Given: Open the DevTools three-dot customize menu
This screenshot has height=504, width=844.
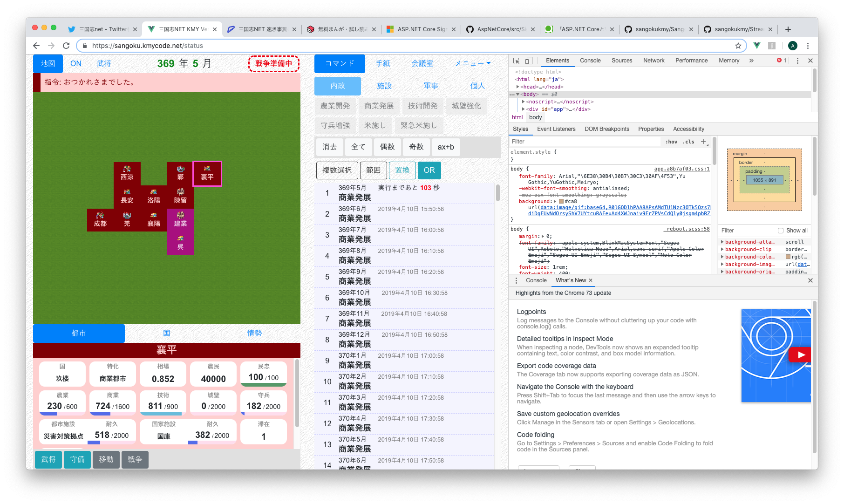Looking at the screenshot, I should pos(797,61).
